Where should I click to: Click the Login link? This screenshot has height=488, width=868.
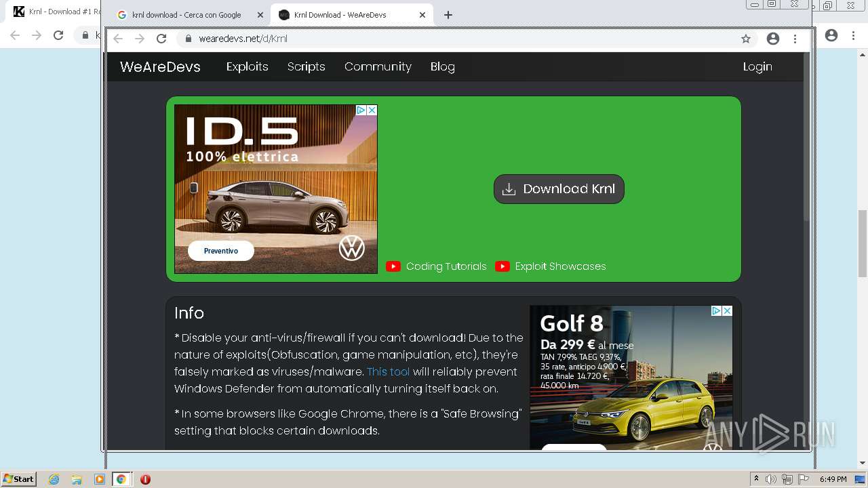tap(757, 66)
